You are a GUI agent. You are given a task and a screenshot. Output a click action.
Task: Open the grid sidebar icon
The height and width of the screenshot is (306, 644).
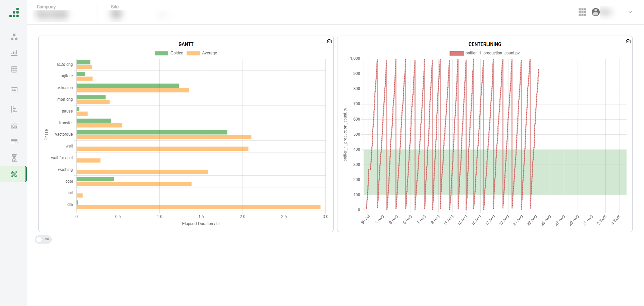click(x=14, y=69)
